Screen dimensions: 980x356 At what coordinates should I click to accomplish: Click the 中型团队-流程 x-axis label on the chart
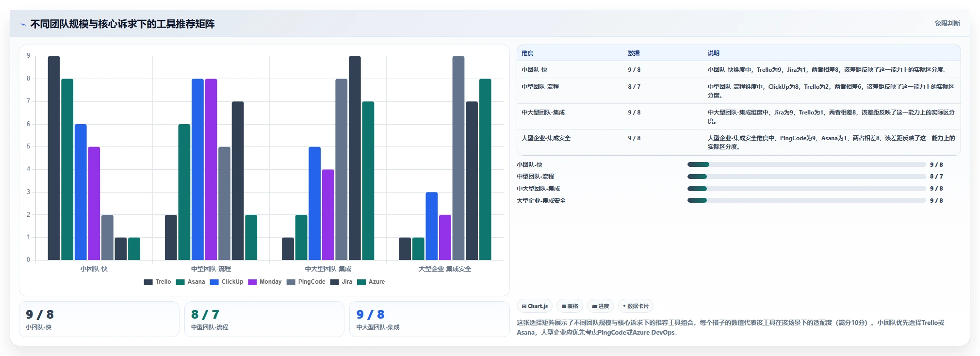pos(211,269)
